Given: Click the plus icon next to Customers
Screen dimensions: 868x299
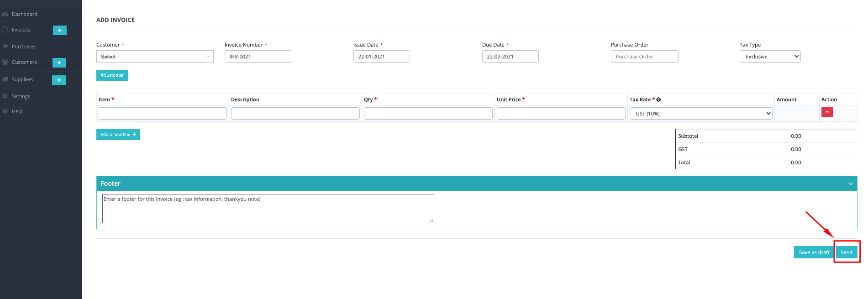Looking at the screenshot, I should coord(59,63).
